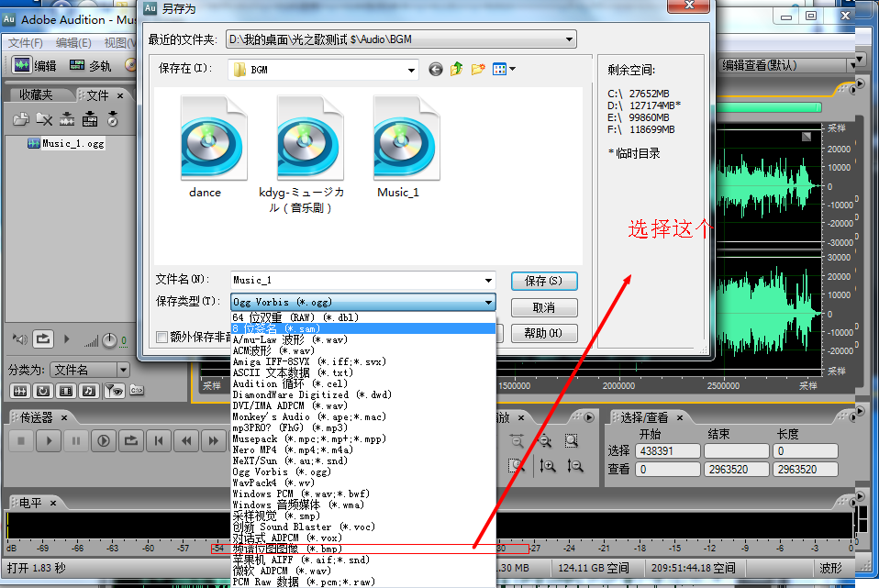Click zoom in vertically icon

[x=547, y=465]
